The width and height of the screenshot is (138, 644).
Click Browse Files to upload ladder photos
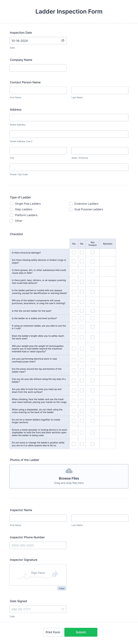pos(69,478)
